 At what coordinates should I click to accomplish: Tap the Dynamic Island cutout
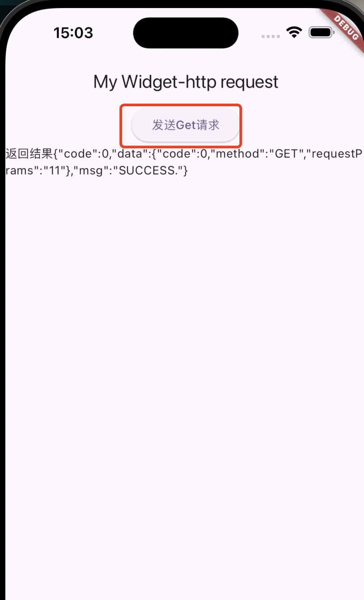pos(186,33)
